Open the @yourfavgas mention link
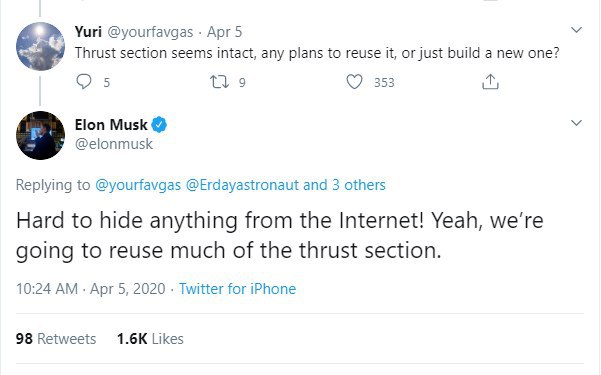Screen dimensions: 601x375 (x=138, y=185)
